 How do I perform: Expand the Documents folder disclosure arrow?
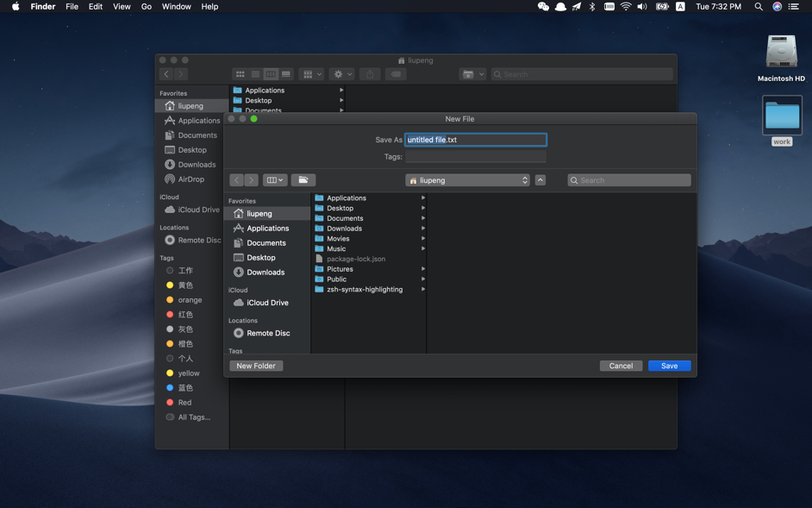coord(422,218)
